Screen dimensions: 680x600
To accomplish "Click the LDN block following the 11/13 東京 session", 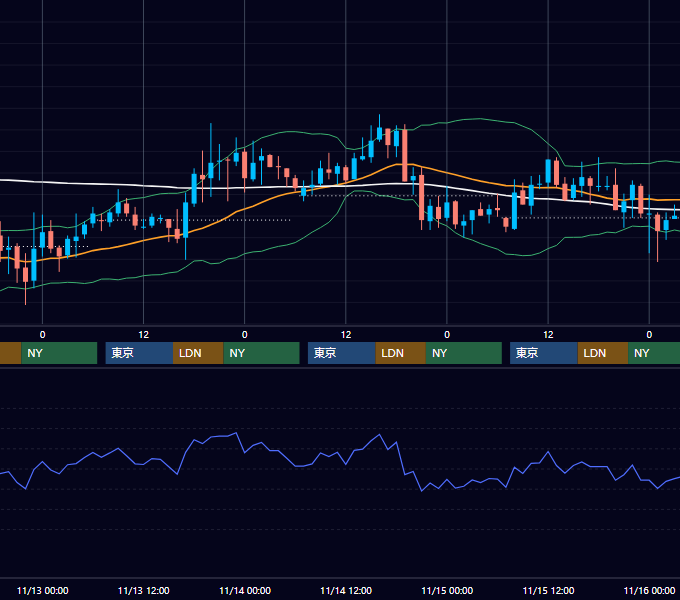I will click(x=198, y=353).
